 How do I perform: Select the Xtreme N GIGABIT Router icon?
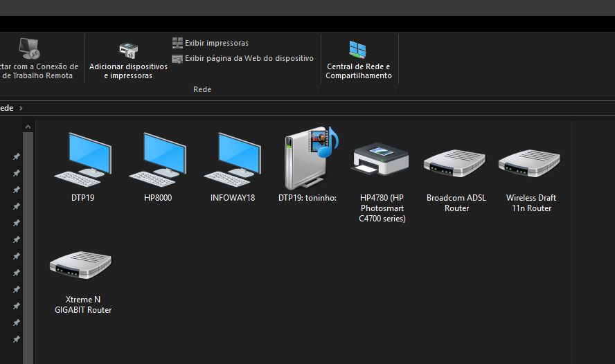pos(81,265)
